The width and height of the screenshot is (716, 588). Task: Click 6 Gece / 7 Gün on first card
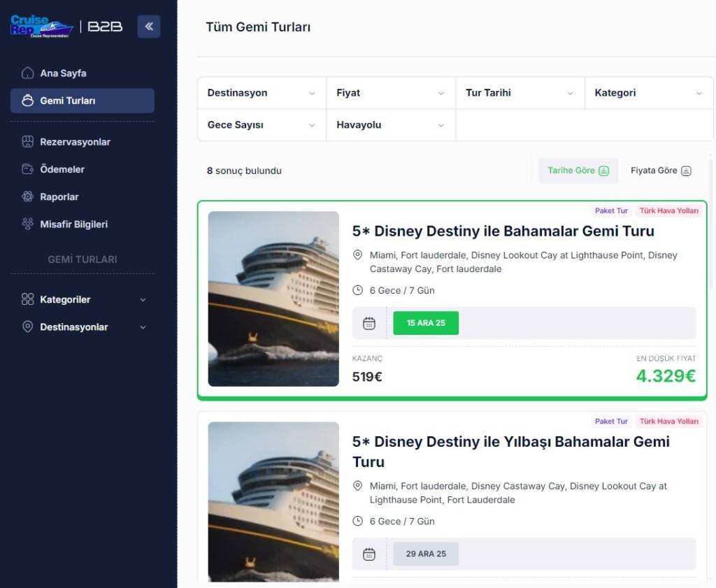402,290
